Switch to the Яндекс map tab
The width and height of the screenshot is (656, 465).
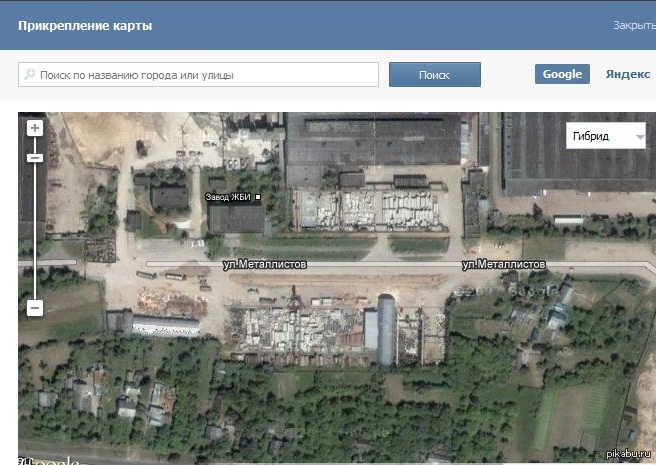628,74
